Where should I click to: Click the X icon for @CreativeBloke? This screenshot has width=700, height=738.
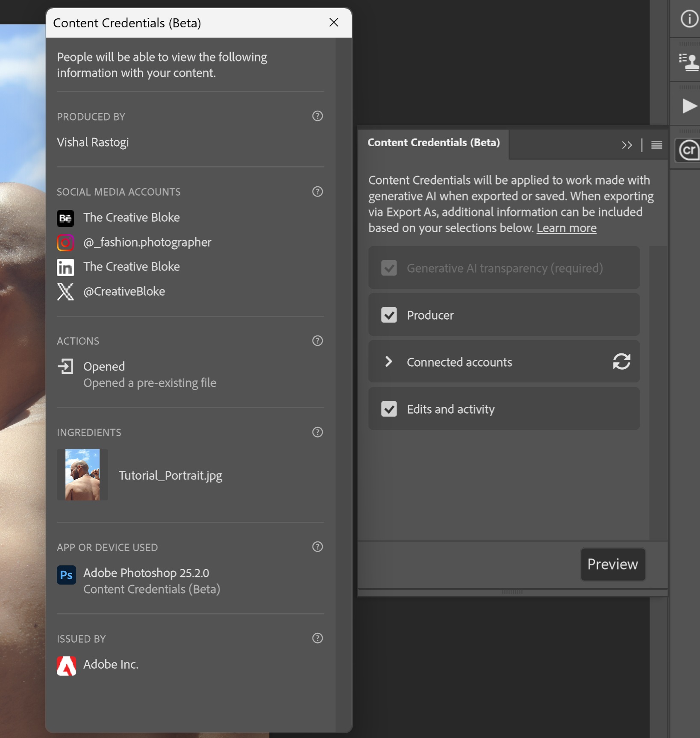pyautogui.click(x=65, y=292)
